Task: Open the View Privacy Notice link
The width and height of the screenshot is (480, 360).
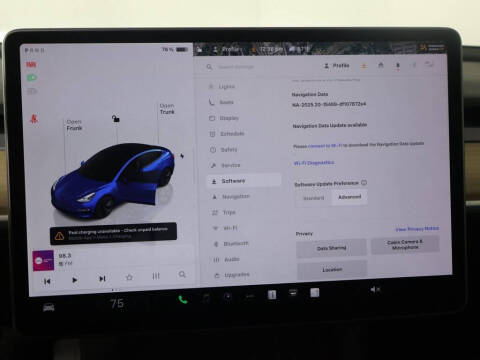Action: click(417, 229)
